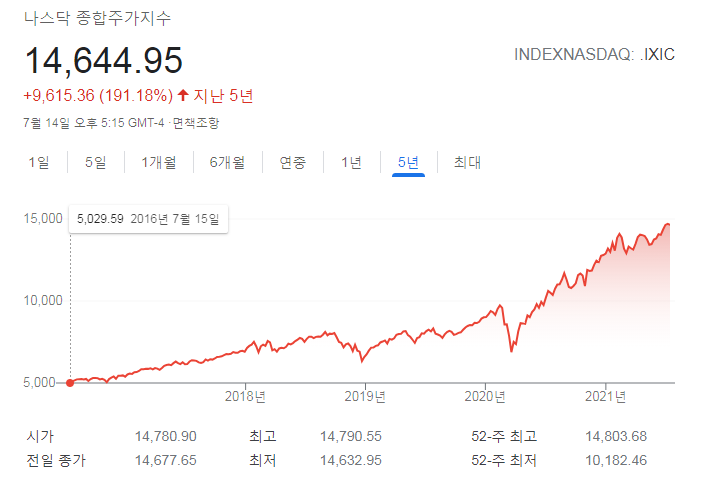The width and height of the screenshot is (704, 496).
Task: Click the 52-주 최고 label
Action: pos(504,436)
